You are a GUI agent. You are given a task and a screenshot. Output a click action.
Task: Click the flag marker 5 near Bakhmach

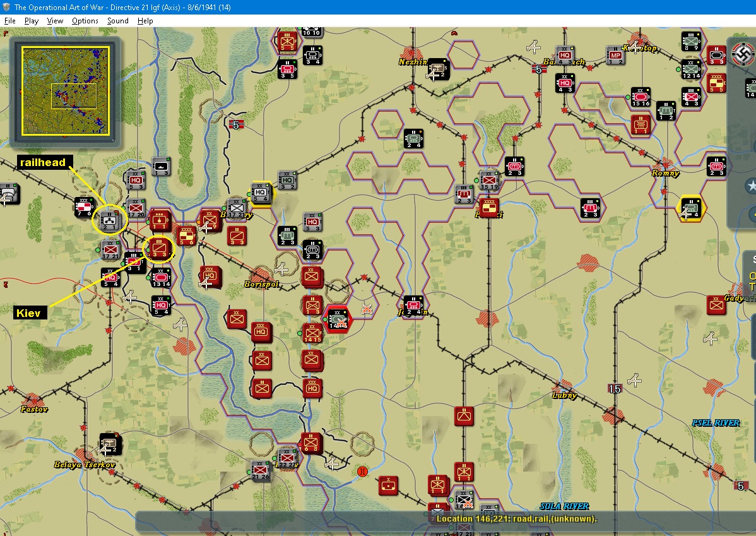tap(539, 69)
